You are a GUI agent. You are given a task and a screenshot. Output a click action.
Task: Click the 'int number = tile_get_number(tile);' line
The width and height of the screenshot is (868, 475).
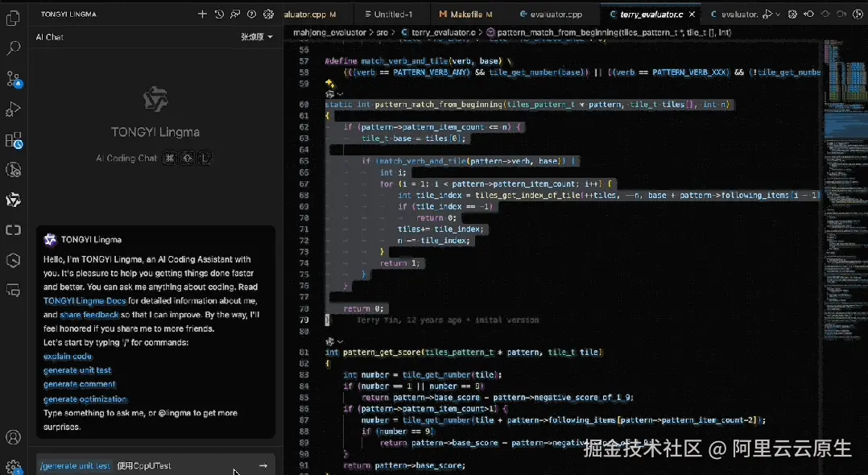(x=423, y=375)
